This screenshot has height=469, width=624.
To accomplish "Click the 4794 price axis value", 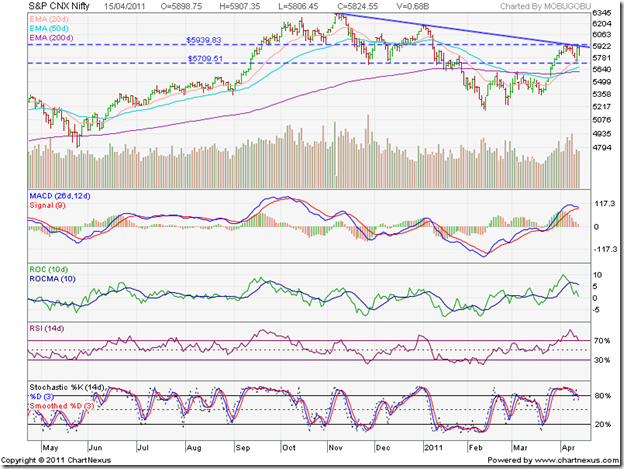I will coord(601,148).
